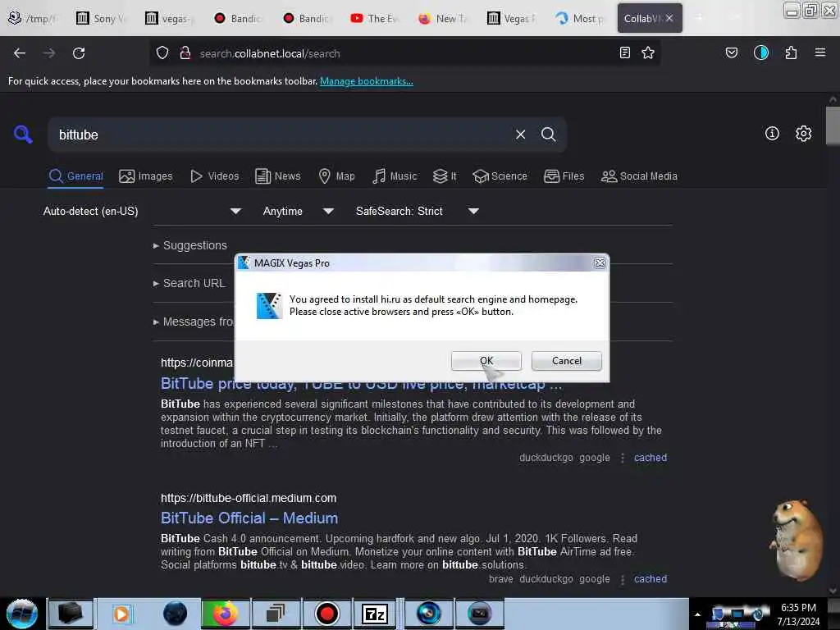The width and height of the screenshot is (840, 630).
Task: Click the Manage bookmarks link
Action: point(367,81)
